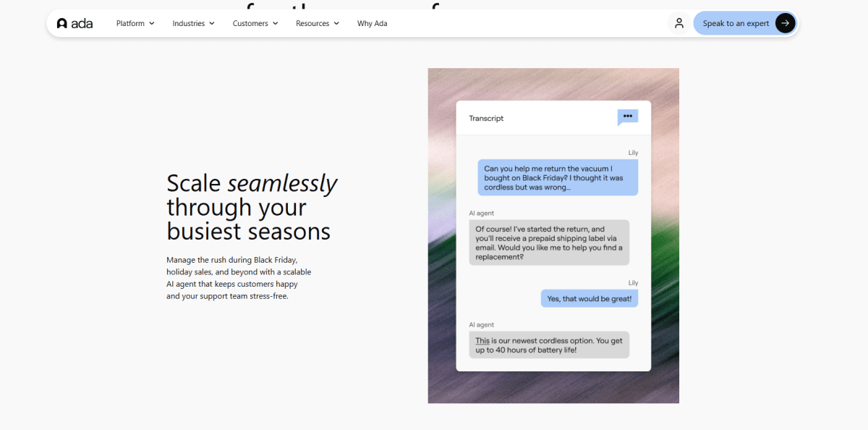Click the "40 hours of battery life" message
868x430 pixels.
pyautogui.click(x=549, y=345)
